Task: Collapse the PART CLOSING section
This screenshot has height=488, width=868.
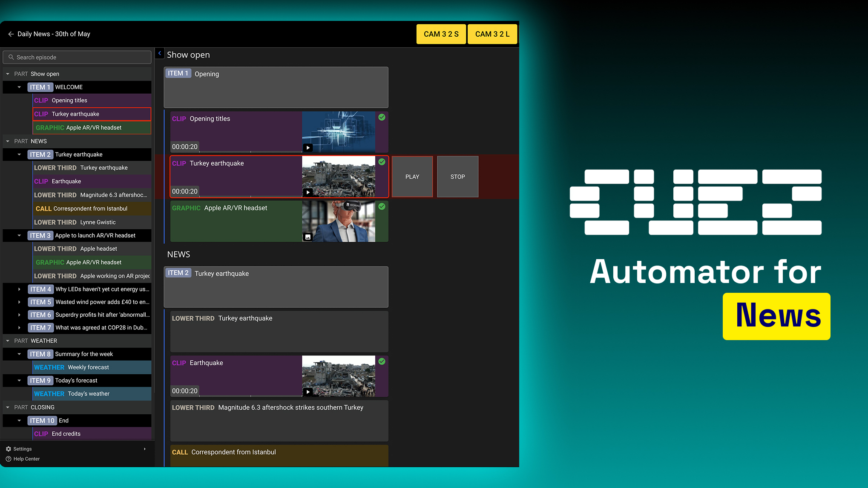Action: pyautogui.click(x=8, y=407)
